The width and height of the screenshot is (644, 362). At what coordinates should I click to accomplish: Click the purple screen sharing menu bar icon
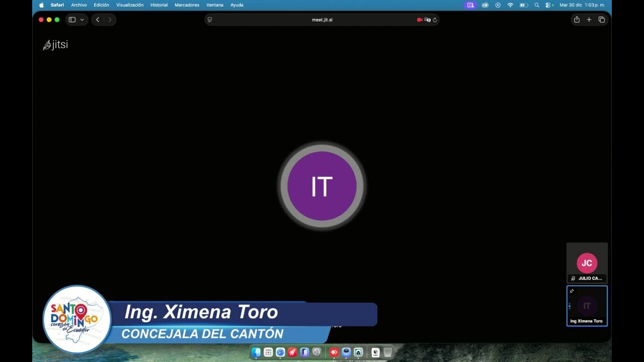pos(470,5)
